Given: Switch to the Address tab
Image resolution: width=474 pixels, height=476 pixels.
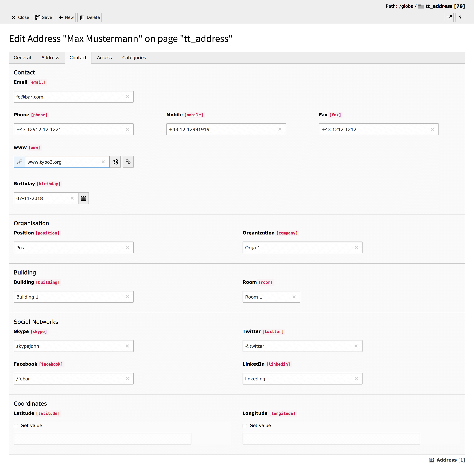Looking at the screenshot, I should [x=50, y=58].
